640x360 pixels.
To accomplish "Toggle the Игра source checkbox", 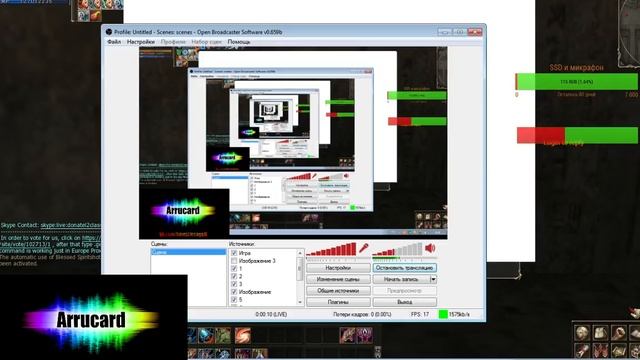I will [x=234, y=253].
